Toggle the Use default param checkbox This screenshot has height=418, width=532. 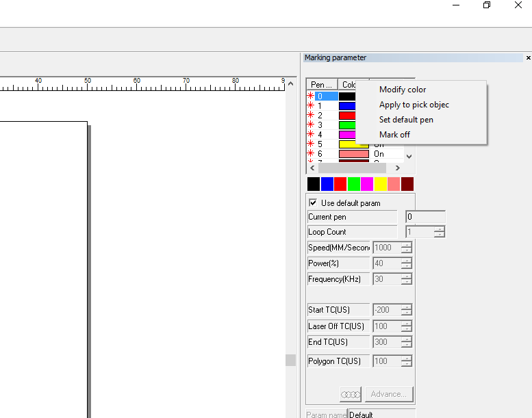point(314,203)
